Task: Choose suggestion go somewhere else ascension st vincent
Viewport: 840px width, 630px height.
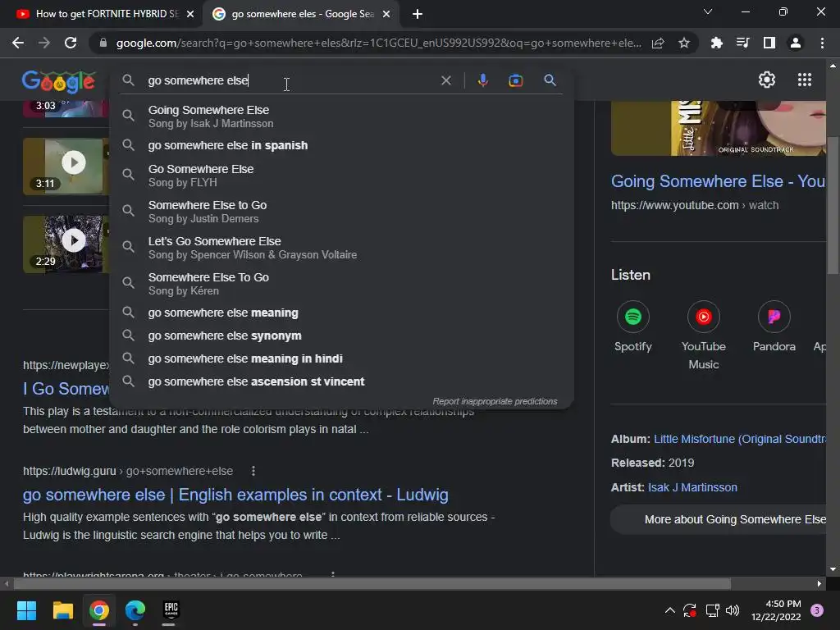Action: [x=341, y=381]
